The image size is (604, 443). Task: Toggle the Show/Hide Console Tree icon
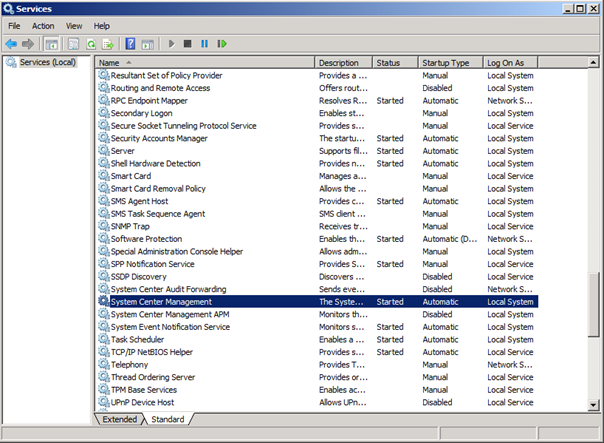click(x=51, y=44)
